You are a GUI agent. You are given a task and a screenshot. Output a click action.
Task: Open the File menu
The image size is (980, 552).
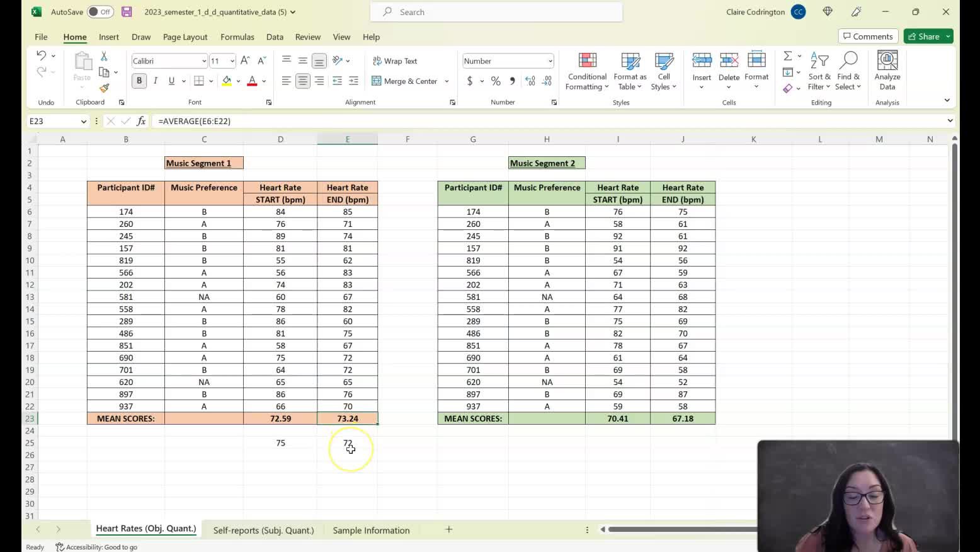pos(41,37)
